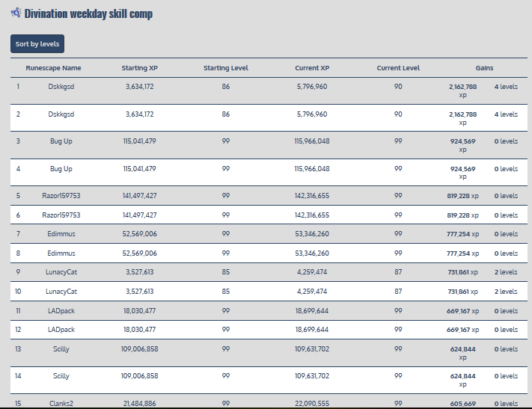Viewport: 532px width, 409px height.
Task: Select LADpack in the rank 11 row
Action: click(x=61, y=310)
